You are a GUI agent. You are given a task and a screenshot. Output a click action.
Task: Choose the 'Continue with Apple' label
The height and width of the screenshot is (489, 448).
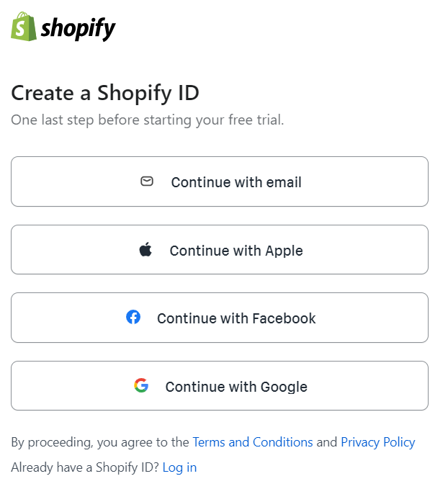[236, 251]
